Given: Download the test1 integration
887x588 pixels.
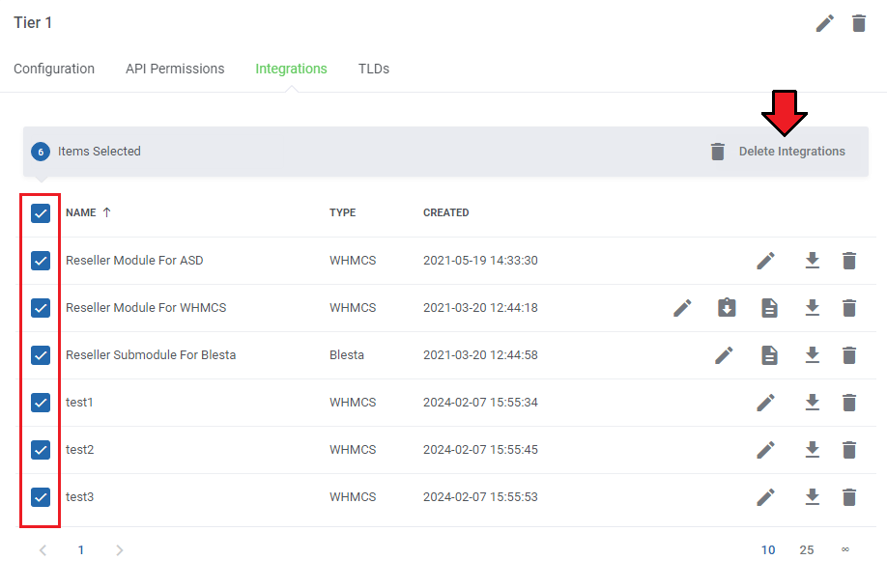Looking at the screenshot, I should [813, 403].
